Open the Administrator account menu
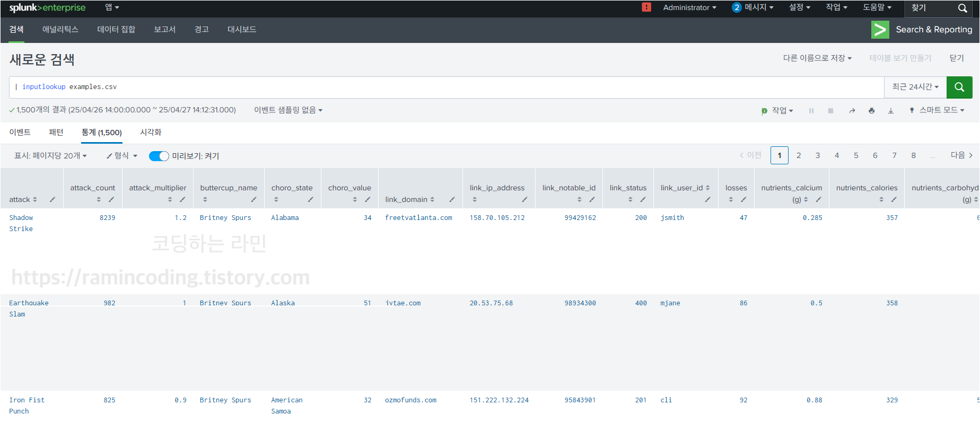980x440 pixels. pos(690,7)
